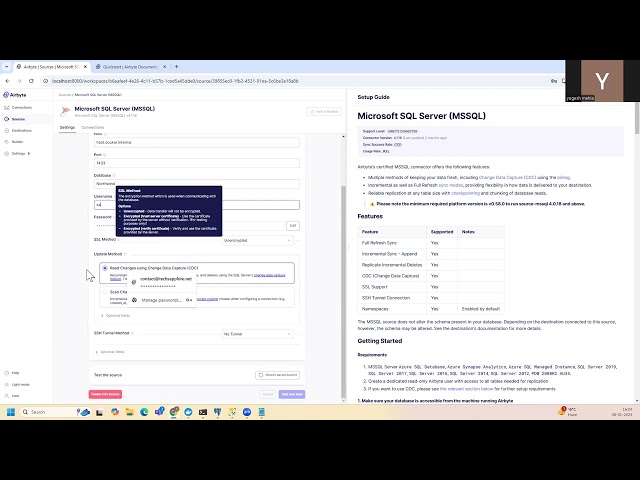Select the Connections tab of the source
The image size is (640, 480).
(x=93, y=127)
